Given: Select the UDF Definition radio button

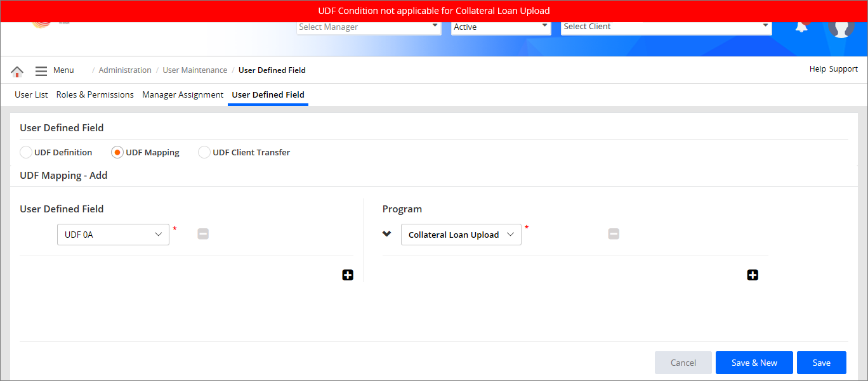Looking at the screenshot, I should (26, 152).
